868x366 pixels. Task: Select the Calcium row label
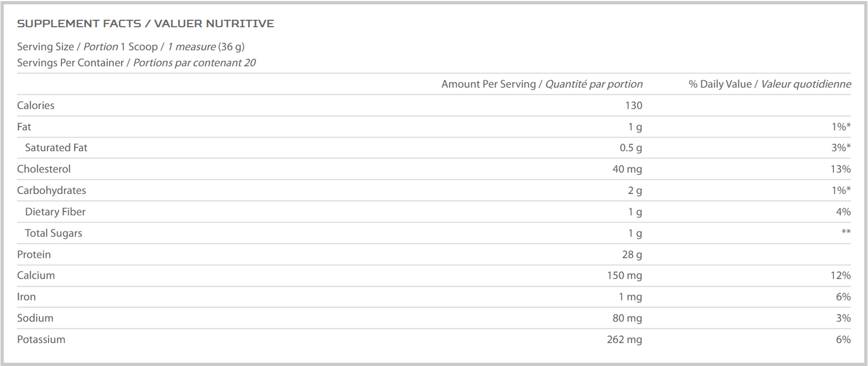tap(36, 276)
